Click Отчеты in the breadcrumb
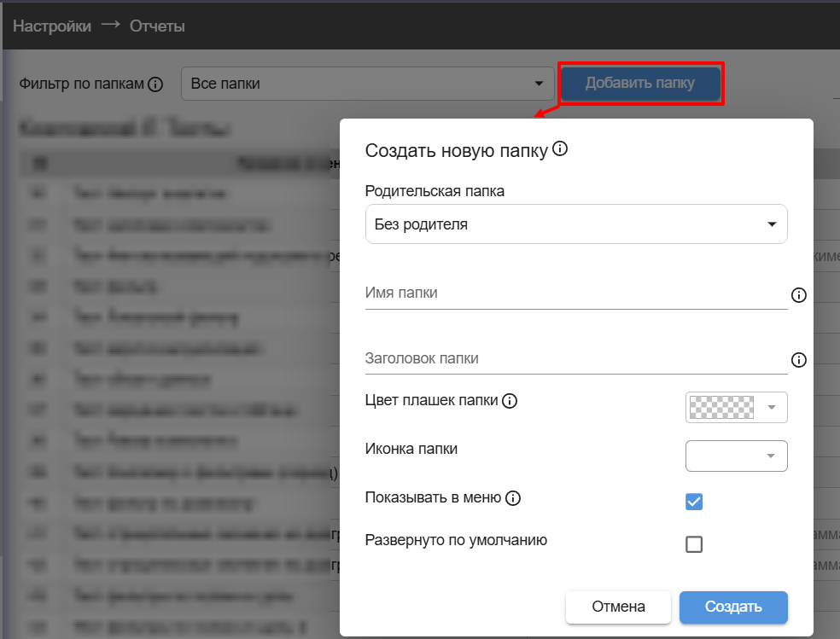The width and height of the screenshot is (840, 639). tap(157, 26)
